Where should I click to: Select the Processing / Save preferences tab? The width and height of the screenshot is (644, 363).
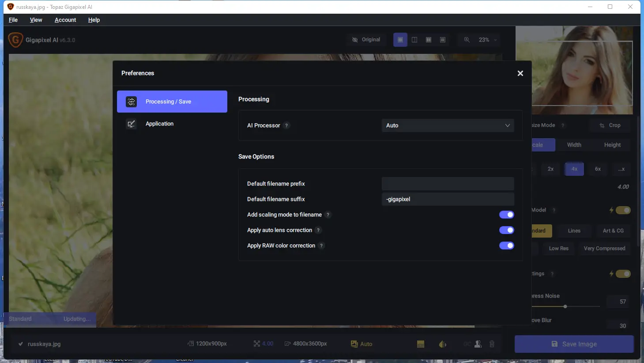[172, 102]
